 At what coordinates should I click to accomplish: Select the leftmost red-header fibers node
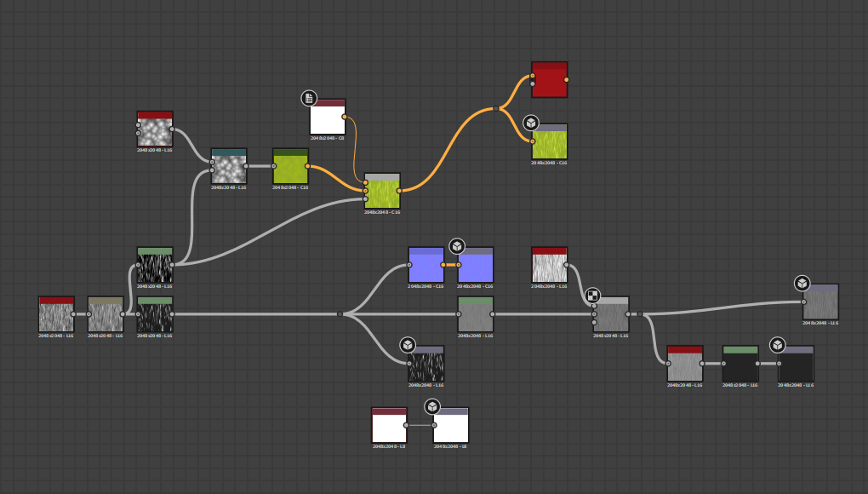[x=56, y=315]
